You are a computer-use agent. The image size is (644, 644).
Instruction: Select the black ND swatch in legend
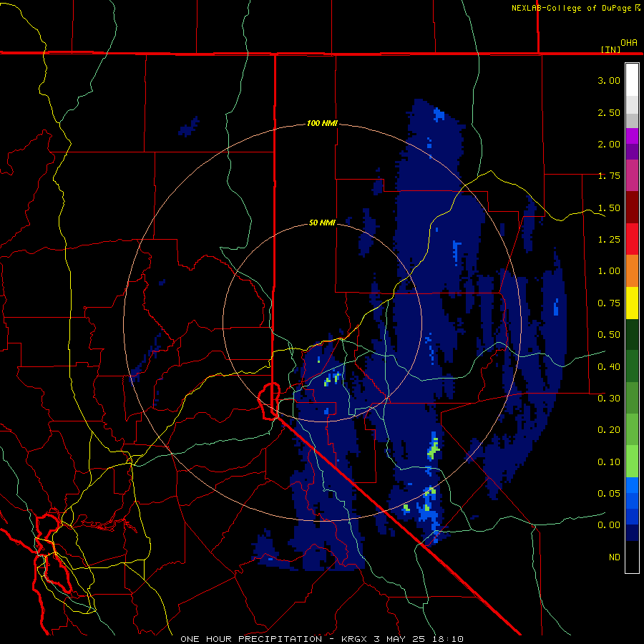pos(632,557)
